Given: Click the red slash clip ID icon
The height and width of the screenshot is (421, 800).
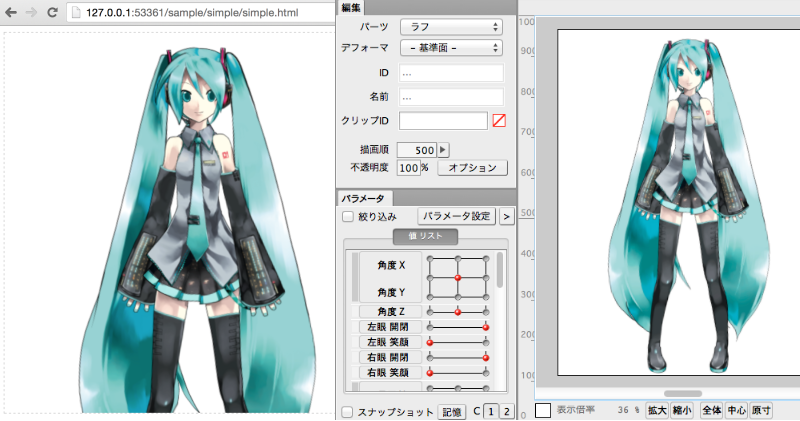Looking at the screenshot, I should (499, 121).
